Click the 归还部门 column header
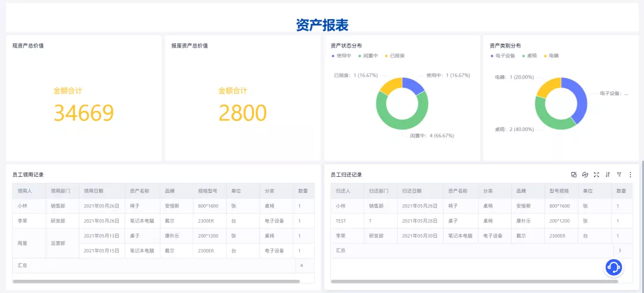 click(380, 191)
